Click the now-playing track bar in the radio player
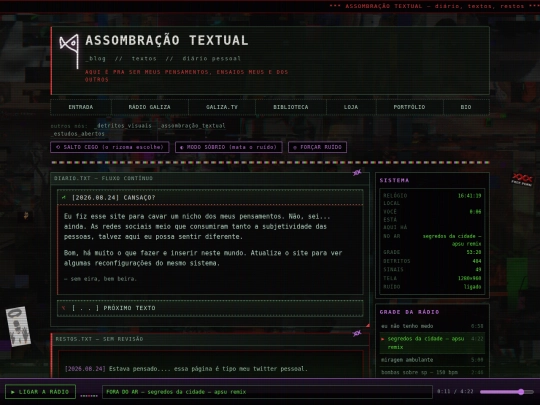The height and width of the screenshot is (405, 540). [x=267, y=392]
